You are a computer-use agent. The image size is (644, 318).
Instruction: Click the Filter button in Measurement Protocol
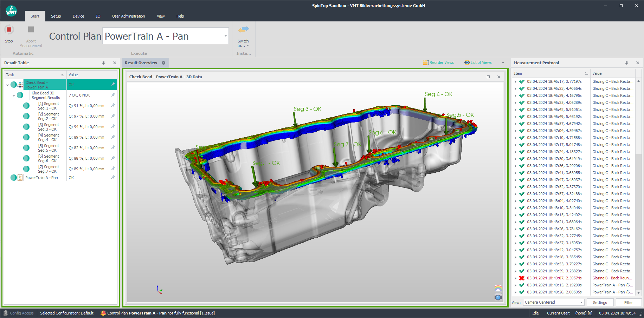(628, 303)
